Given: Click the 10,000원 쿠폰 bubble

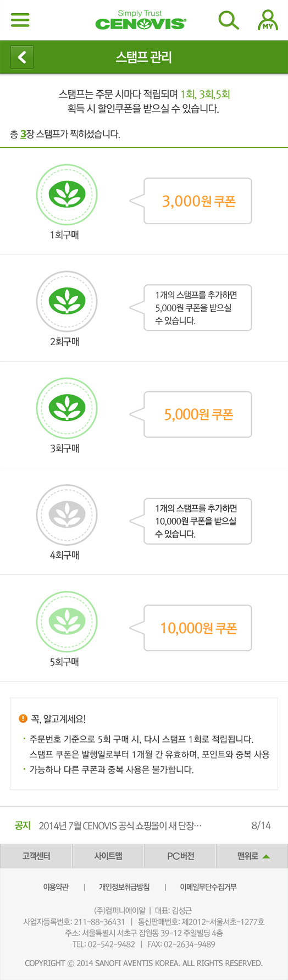Looking at the screenshot, I should [x=191, y=628].
